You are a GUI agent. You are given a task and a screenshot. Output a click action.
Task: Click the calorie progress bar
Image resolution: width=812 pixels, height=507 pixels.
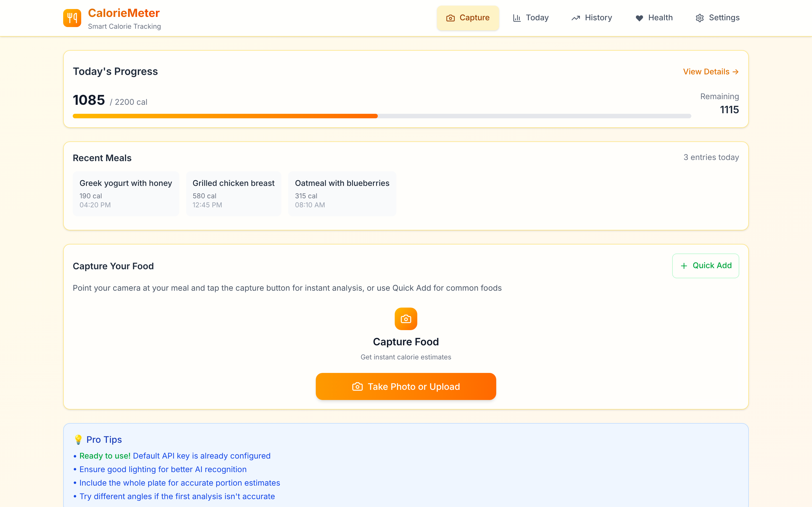(x=382, y=116)
